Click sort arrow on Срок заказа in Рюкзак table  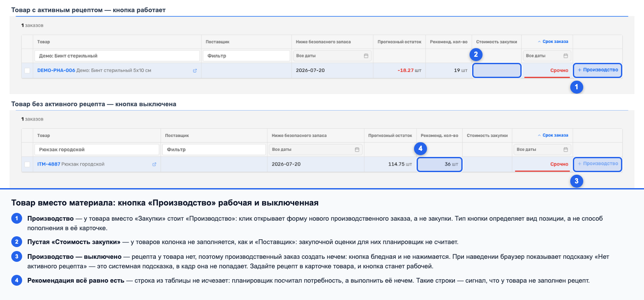tap(539, 136)
